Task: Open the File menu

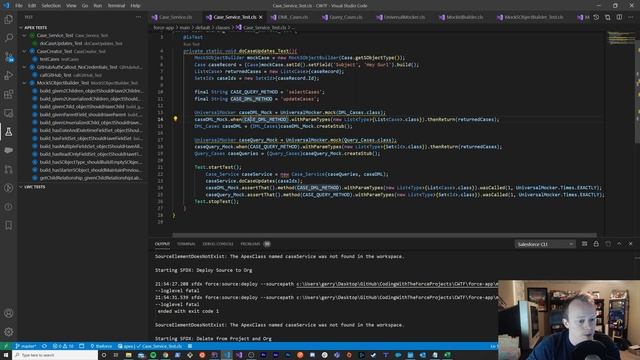Action: click(x=19, y=6)
